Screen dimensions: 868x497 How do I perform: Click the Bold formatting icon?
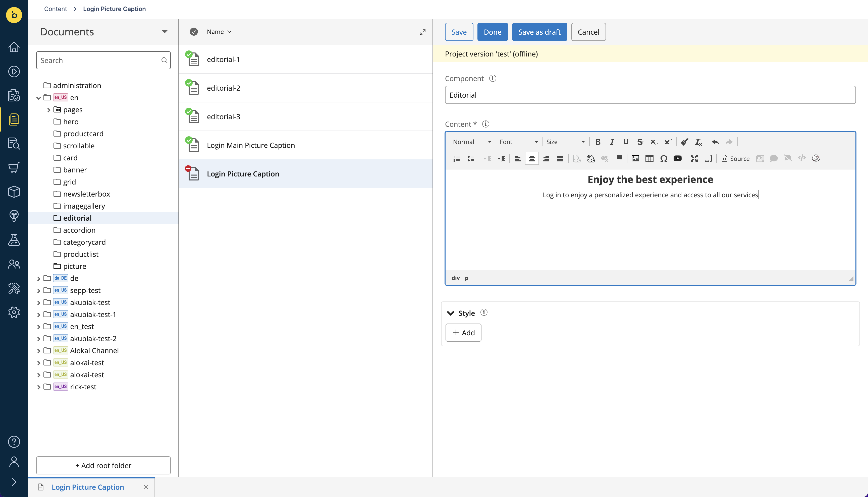[598, 142]
